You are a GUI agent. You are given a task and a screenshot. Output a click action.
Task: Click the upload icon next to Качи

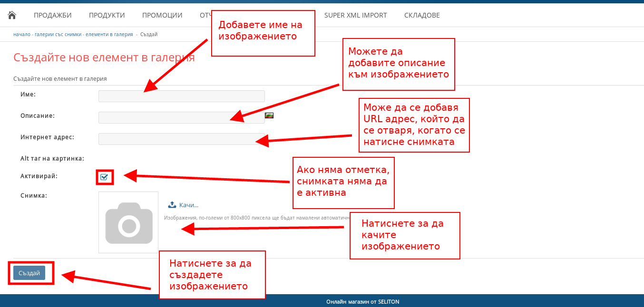coord(172,205)
